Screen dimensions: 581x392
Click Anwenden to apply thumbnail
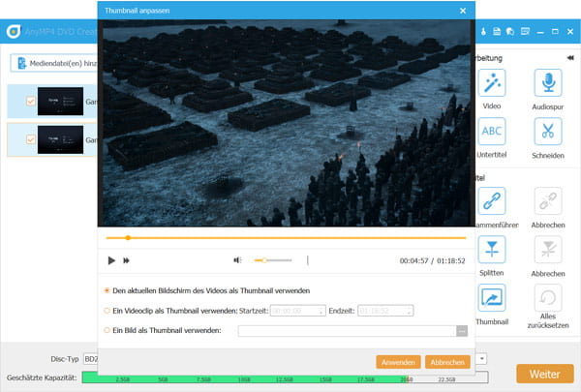[398, 362]
